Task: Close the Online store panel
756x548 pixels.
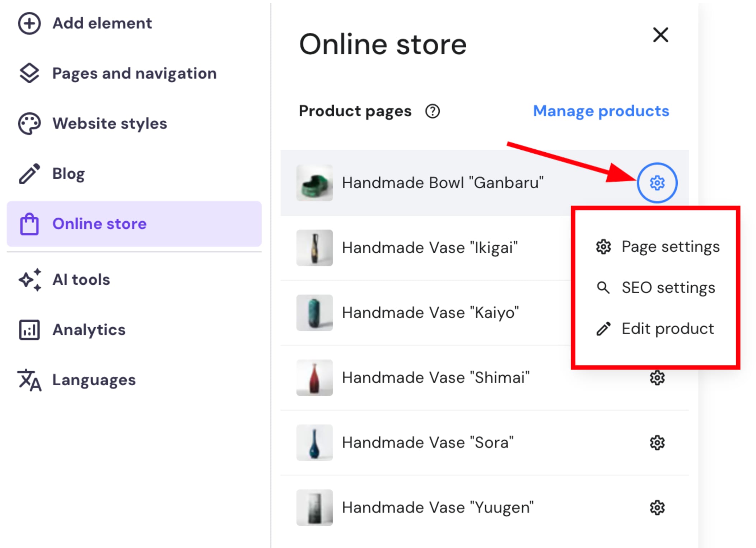Action: (x=661, y=35)
